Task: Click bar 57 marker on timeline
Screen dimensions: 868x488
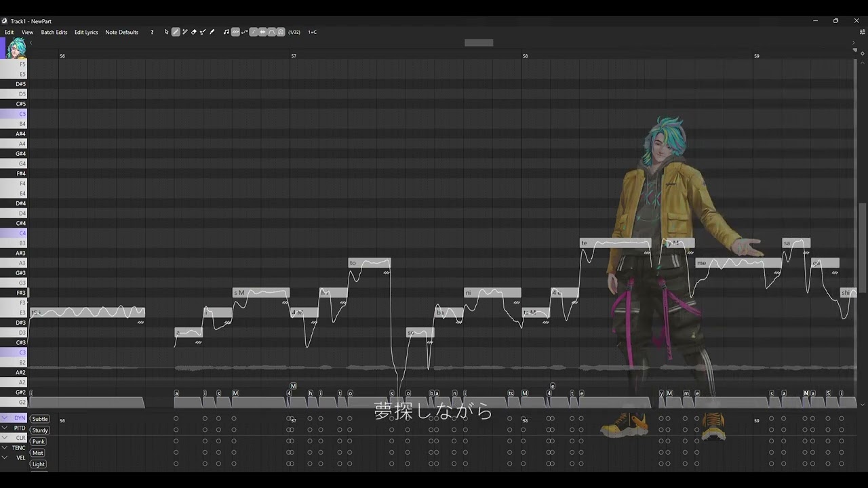Action: (x=294, y=56)
